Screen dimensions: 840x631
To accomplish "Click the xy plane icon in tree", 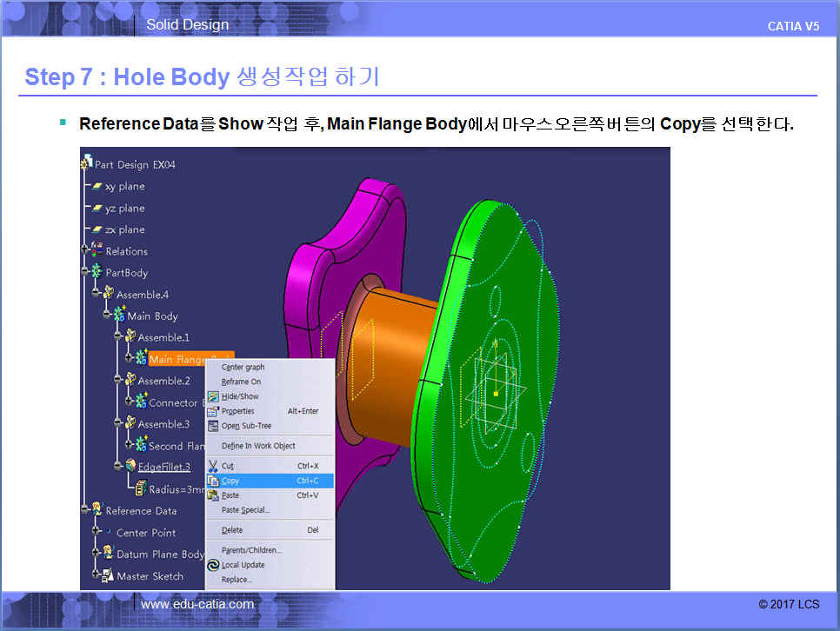I will (97, 186).
